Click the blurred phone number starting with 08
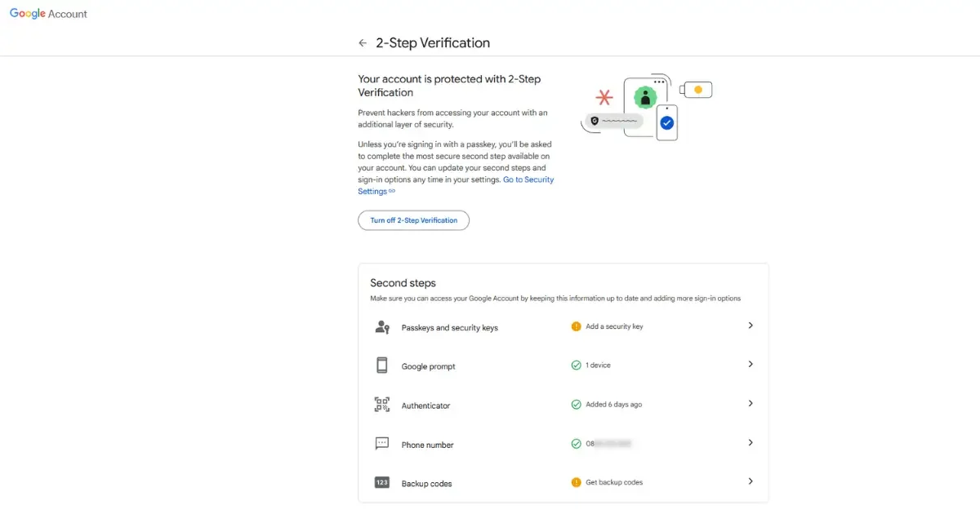The width and height of the screenshot is (980, 514). click(x=609, y=444)
